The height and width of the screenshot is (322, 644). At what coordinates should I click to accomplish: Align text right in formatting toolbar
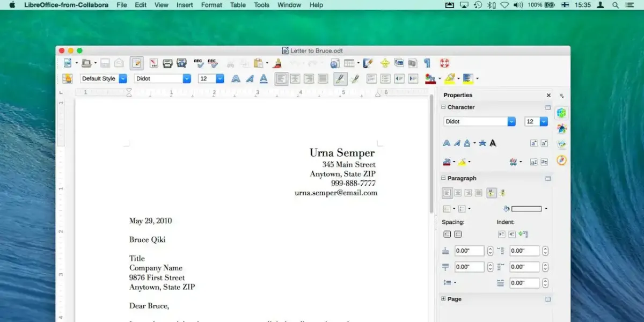pos(309,79)
